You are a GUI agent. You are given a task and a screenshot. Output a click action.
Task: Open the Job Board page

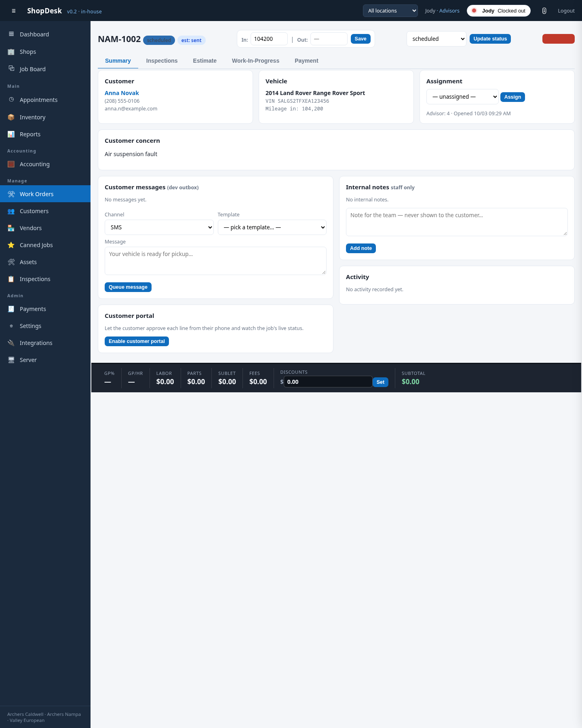(x=45, y=69)
